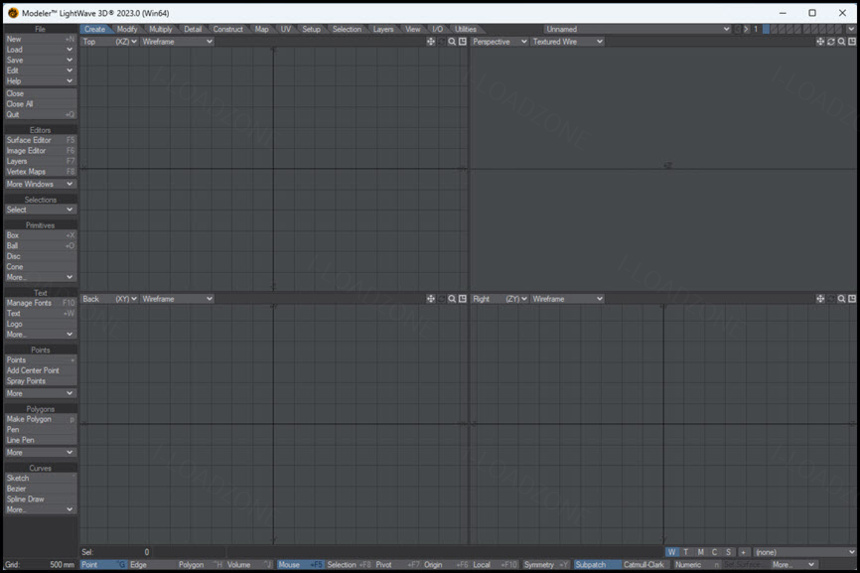This screenshot has width=860, height=573.
Task: Click the Make Polygon button
Action: point(40,419)
